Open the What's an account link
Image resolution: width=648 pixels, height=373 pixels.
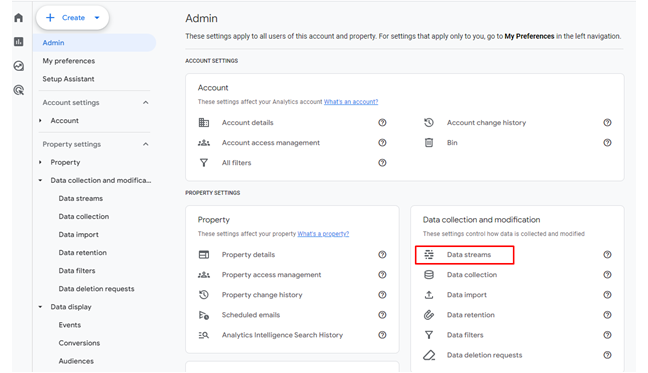351,102
